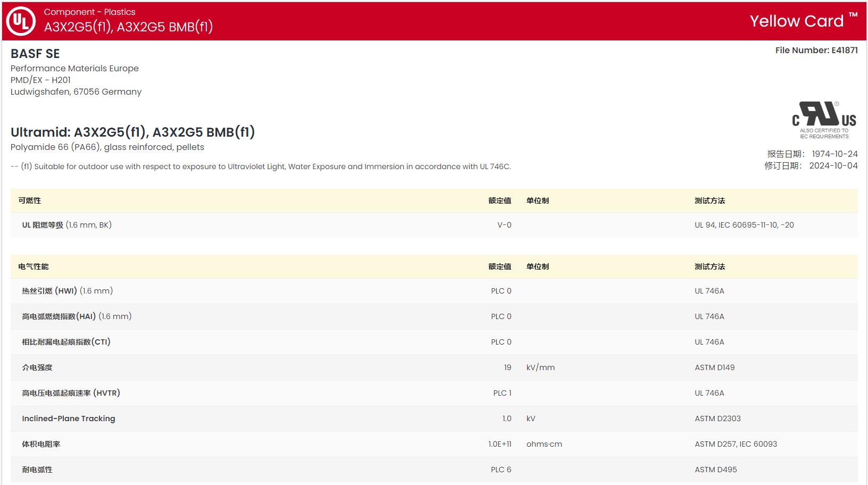Image resolution: width=868 pixels, height=485 pixels.
Task: Click the '修订日期:' label
Action: coord(783,165)
